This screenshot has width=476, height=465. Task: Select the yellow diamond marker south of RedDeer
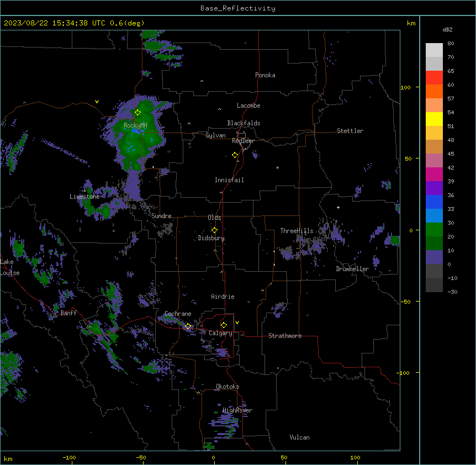click(235, 155)
